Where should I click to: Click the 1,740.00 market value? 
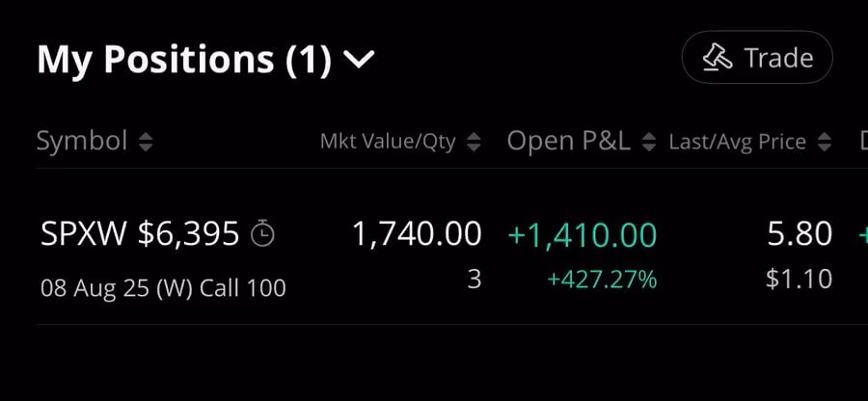point(417,233)
